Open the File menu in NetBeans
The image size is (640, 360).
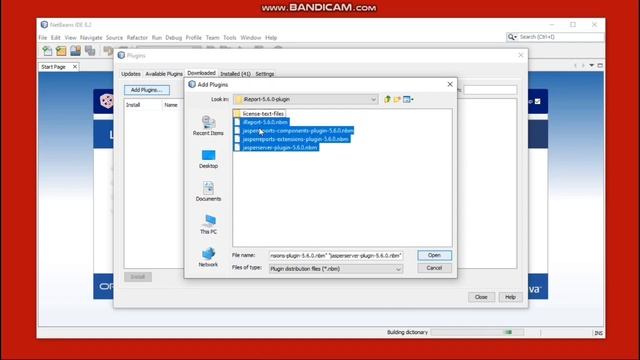pyautogui.click(x=42, y=38)
